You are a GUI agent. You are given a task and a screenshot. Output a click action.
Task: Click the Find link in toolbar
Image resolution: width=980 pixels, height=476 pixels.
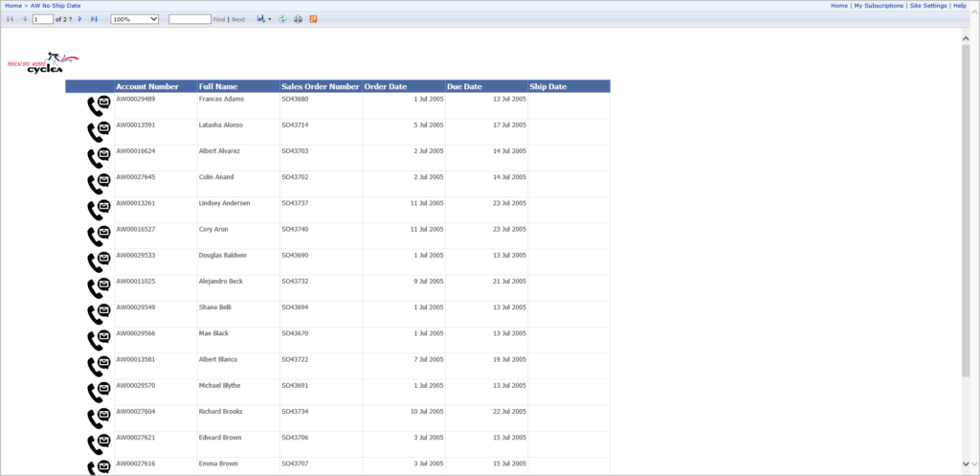pyautogui.click(x=219, y=19)
